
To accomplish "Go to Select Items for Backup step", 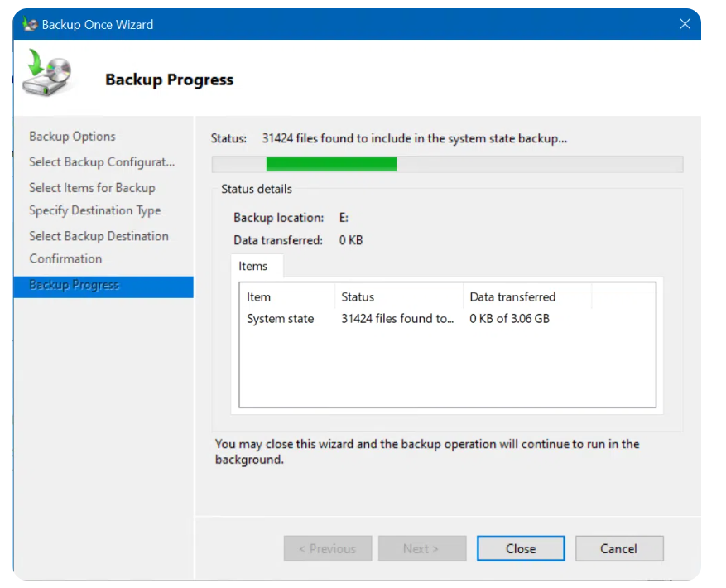I will pyautogui.click(x=92, y=187).
